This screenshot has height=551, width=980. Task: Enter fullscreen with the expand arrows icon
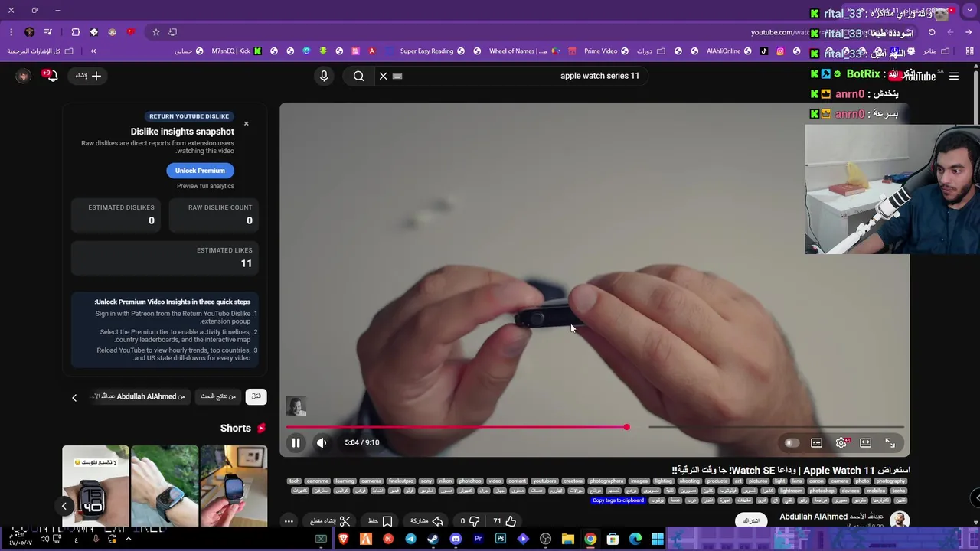click(890, 443)
